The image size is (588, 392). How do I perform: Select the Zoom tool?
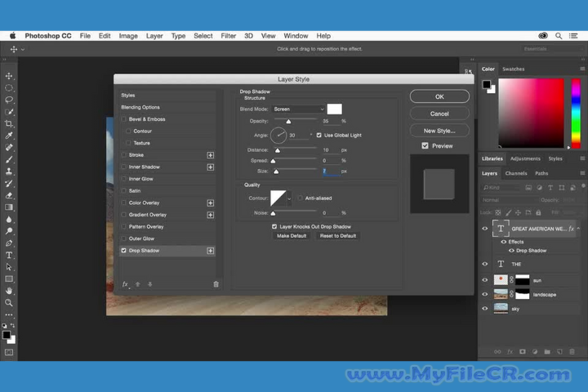pyautogui.click(x=9, y=303)
